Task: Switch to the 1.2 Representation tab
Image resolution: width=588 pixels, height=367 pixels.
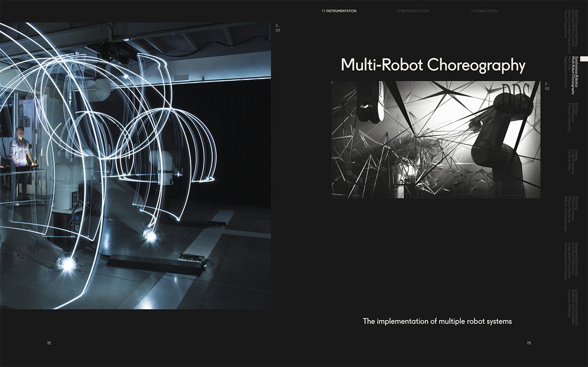Action: coord(412,11)
